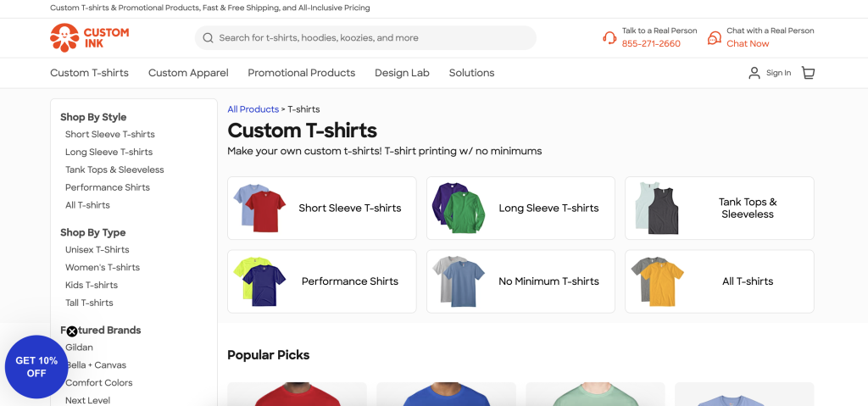Click the Sign In person icon
Image resolution: width=868 pixels, height=406 pixels.
pyautogui.click(x=754, y=73)
